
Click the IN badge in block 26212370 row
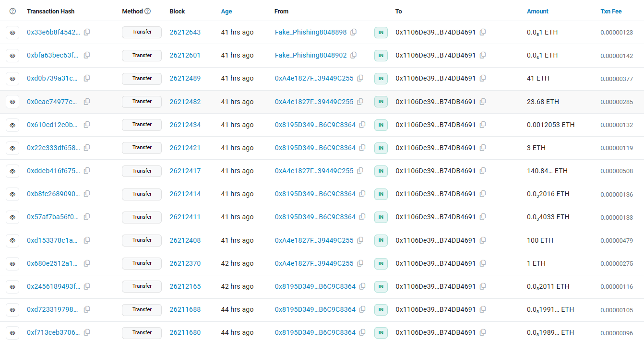pyautogui.click(x=381, y=263)
